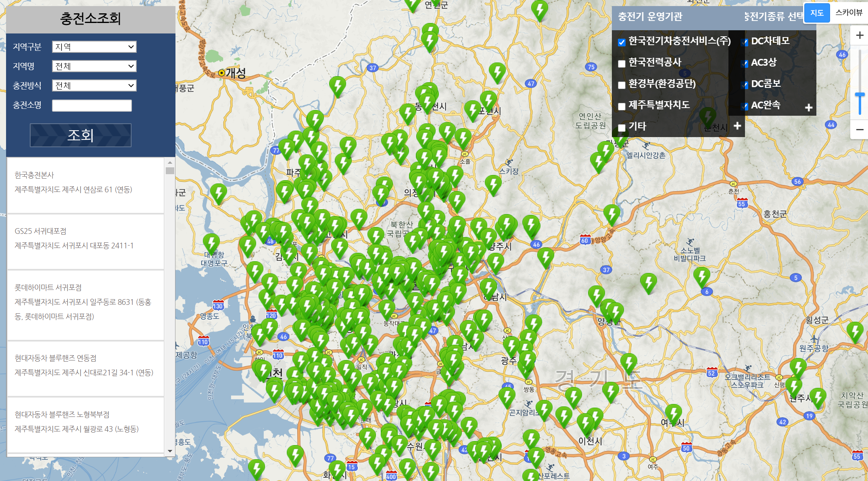Click the address 서귀포시 대포동 2411-1
The height and width of the screenshot is (481, 868).
tap(74, 246)
